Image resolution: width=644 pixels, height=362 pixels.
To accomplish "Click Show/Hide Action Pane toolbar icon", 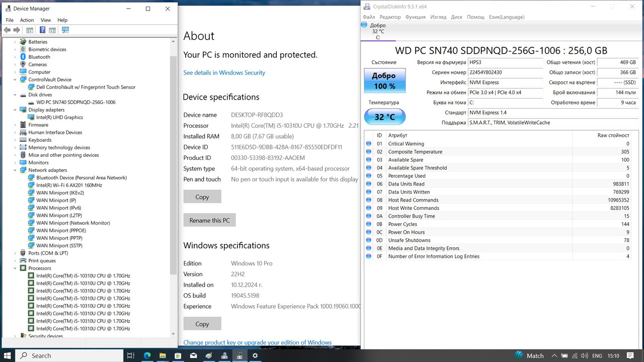I will click(52, 30).
